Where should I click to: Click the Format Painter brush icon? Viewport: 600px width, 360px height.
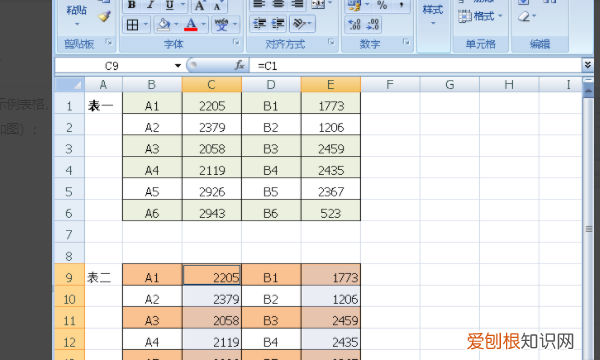(104, 16)
